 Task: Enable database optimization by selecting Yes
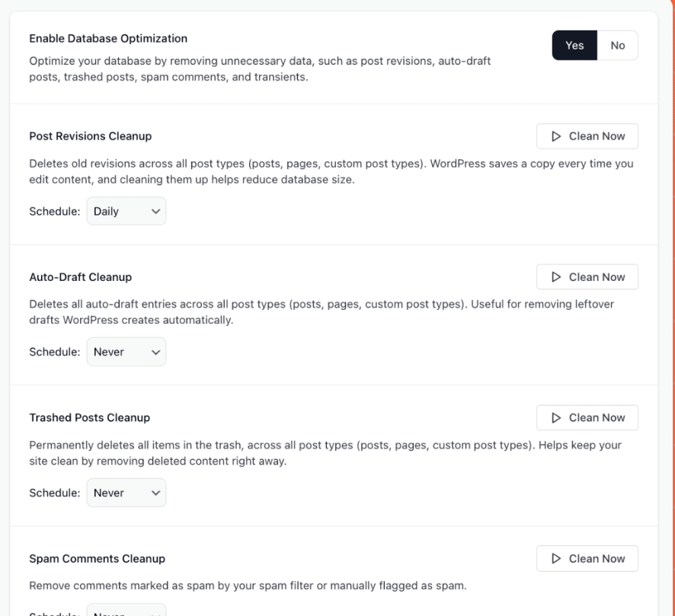click(577, 44)
